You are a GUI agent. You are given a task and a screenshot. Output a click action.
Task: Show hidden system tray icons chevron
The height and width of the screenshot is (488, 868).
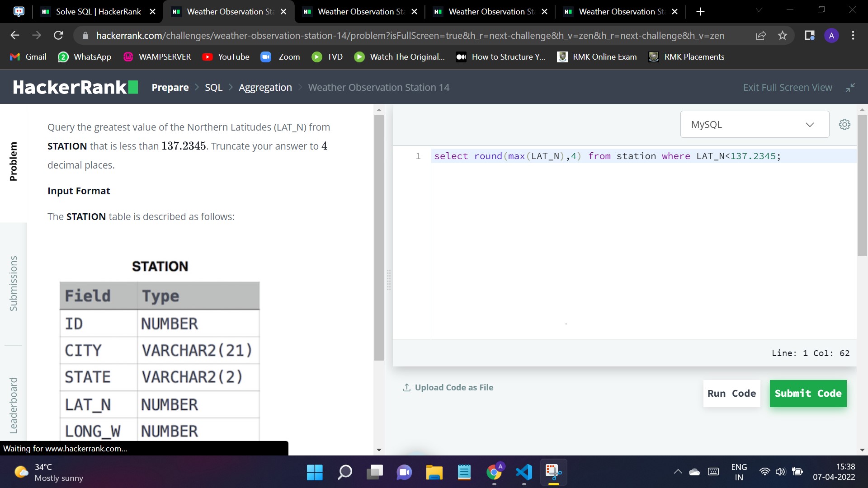click(678, 472)
